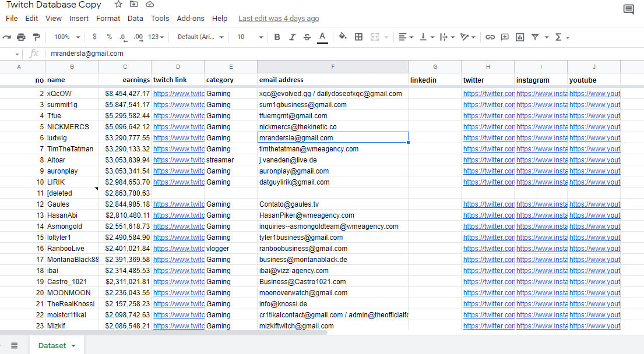Toggle italic formatting

pyautogui.click(x=292, y=37)
